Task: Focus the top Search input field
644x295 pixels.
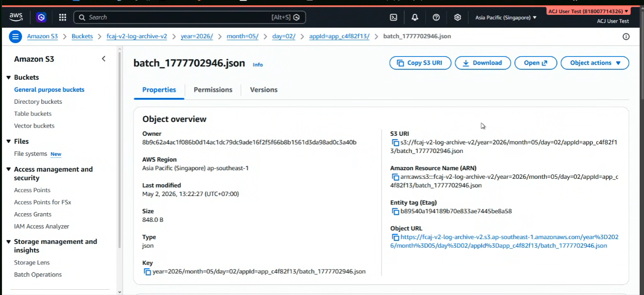Action: (189, 17)
